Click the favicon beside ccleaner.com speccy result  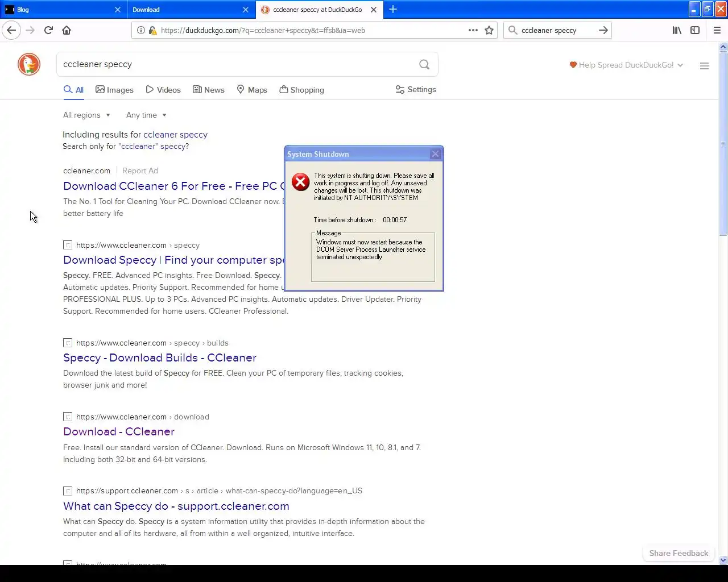pos(68,245)
